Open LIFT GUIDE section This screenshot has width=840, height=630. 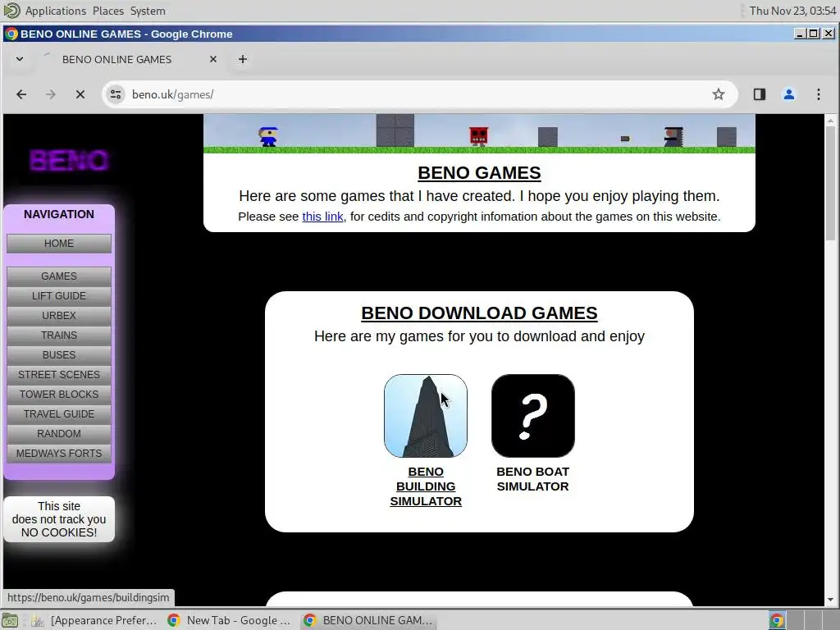coord(59,295)
